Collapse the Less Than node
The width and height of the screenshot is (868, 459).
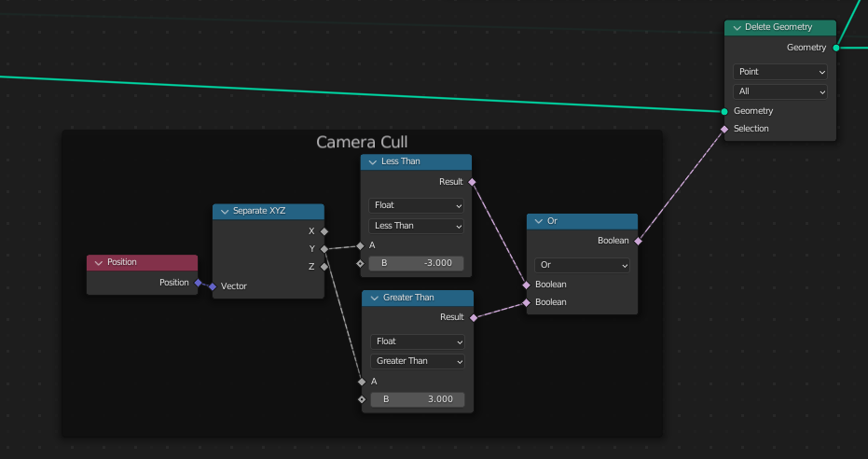point(373,162)
